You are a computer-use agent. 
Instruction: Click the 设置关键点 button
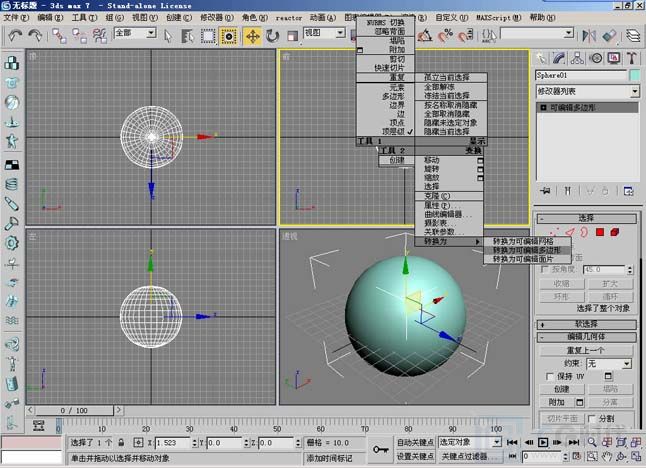click(x=415, y=456)
